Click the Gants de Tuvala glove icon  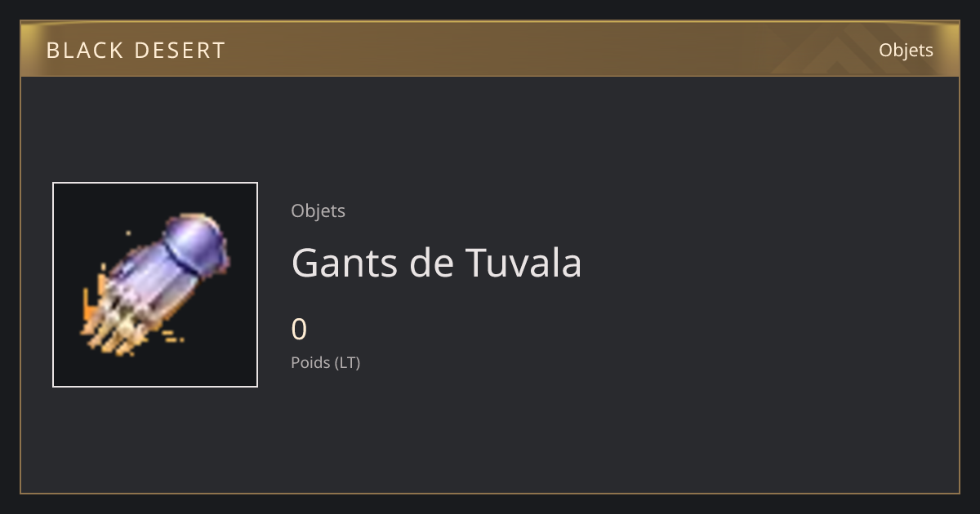tap(155, 285)
